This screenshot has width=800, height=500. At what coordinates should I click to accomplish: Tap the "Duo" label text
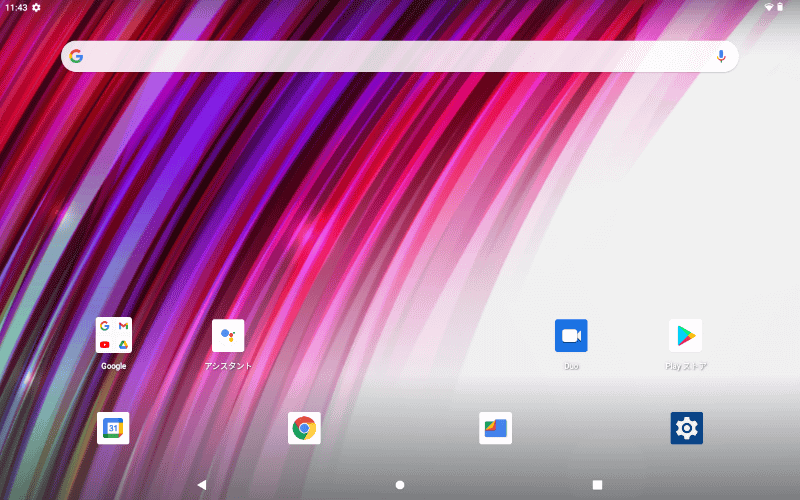[571, 366]
